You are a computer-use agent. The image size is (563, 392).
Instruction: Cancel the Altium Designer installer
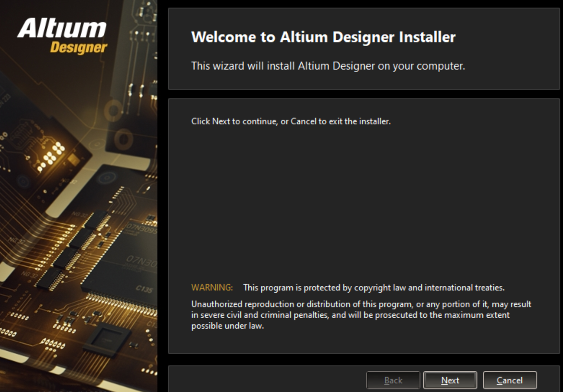click(x=510, y=380)
